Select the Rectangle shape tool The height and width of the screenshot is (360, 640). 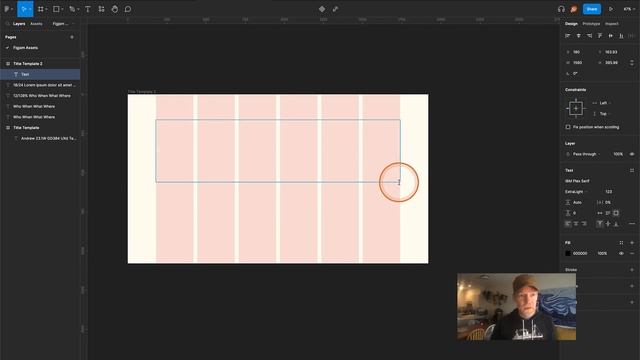pos(56,9)
